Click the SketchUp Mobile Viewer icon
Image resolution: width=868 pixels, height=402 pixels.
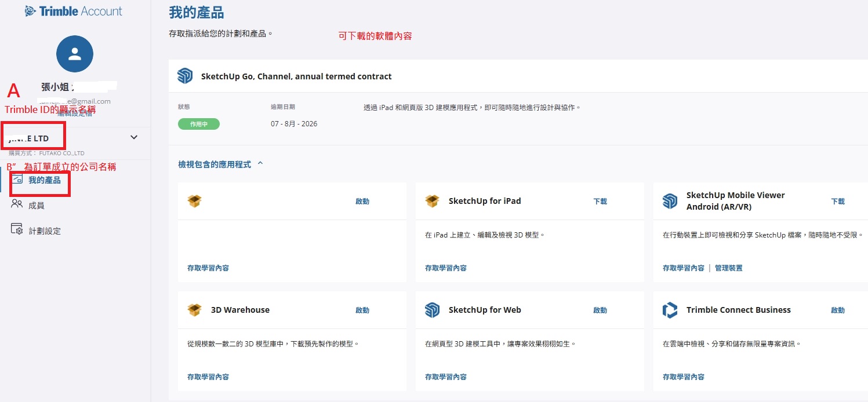pyautogui.click(x=670, y=201)
